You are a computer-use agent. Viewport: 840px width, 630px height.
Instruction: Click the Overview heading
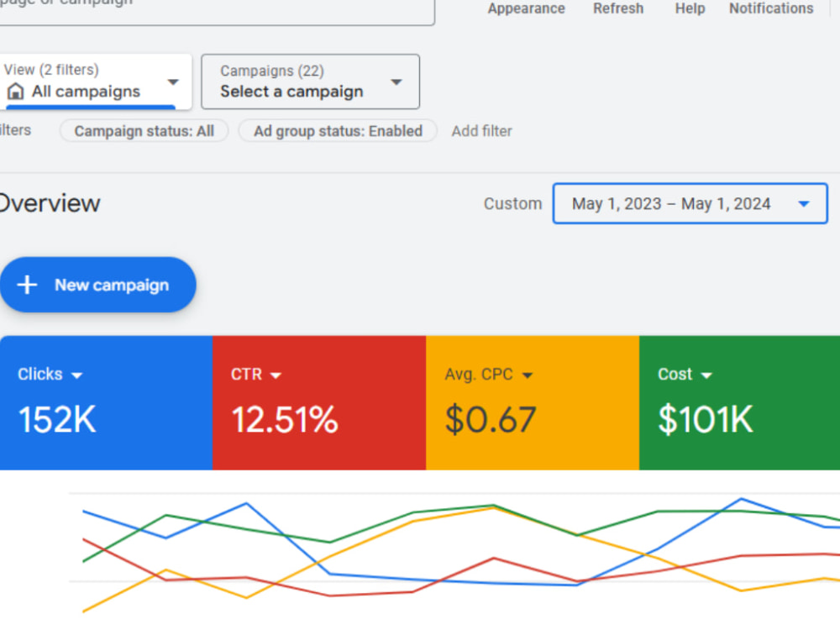click(x=50, y=203)
